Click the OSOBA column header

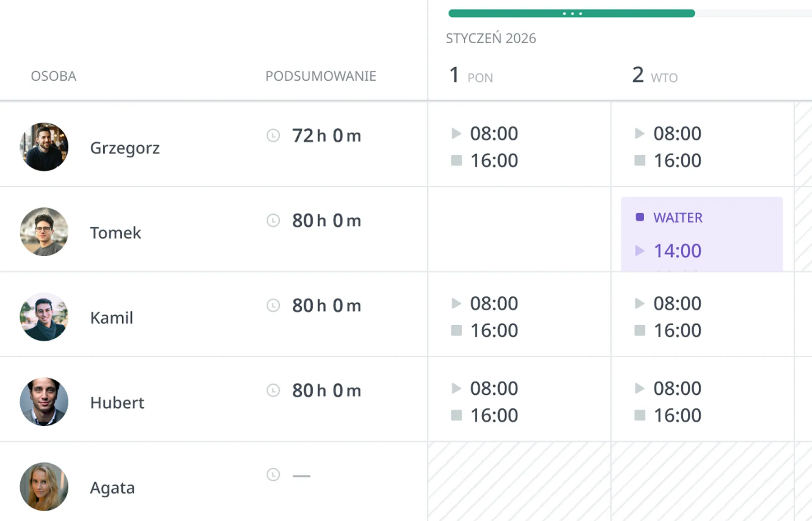pyautogui.click(x=54, y=76)
